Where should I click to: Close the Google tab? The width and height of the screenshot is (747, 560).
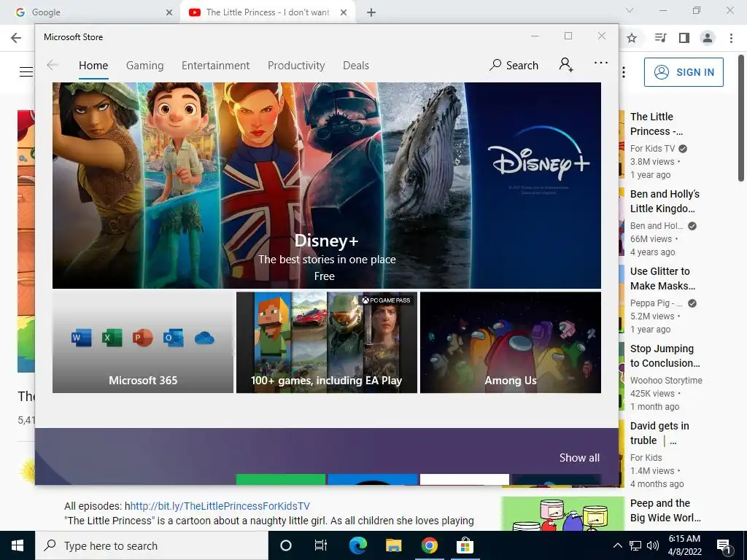click(x=169, y=12)
